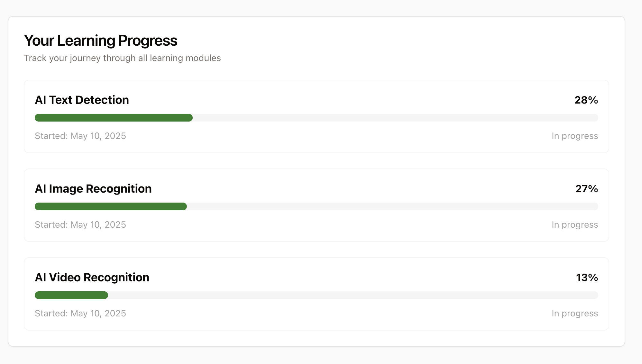Click the unfilled part of the Image Recognition bar
642x364 pixels.
[392, 206]
